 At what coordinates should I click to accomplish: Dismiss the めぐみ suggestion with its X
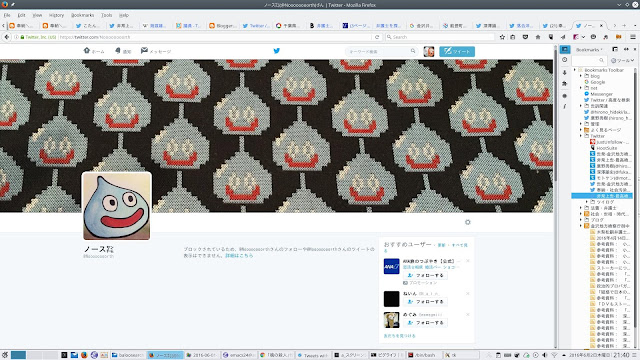[x=468, y=314]
